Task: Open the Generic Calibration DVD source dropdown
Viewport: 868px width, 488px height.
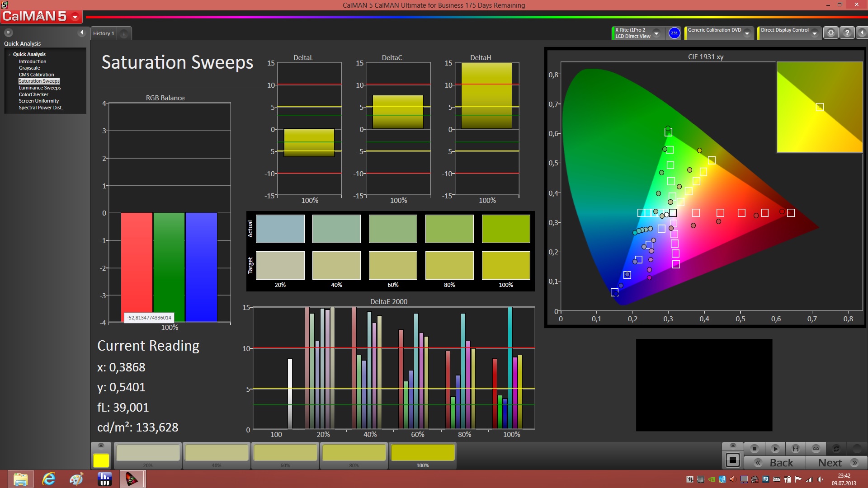Action: click(747, 33)
